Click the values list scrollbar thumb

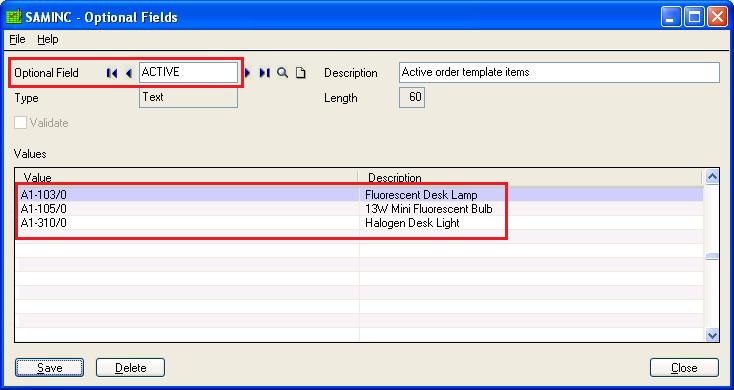(x=712, y=257)
